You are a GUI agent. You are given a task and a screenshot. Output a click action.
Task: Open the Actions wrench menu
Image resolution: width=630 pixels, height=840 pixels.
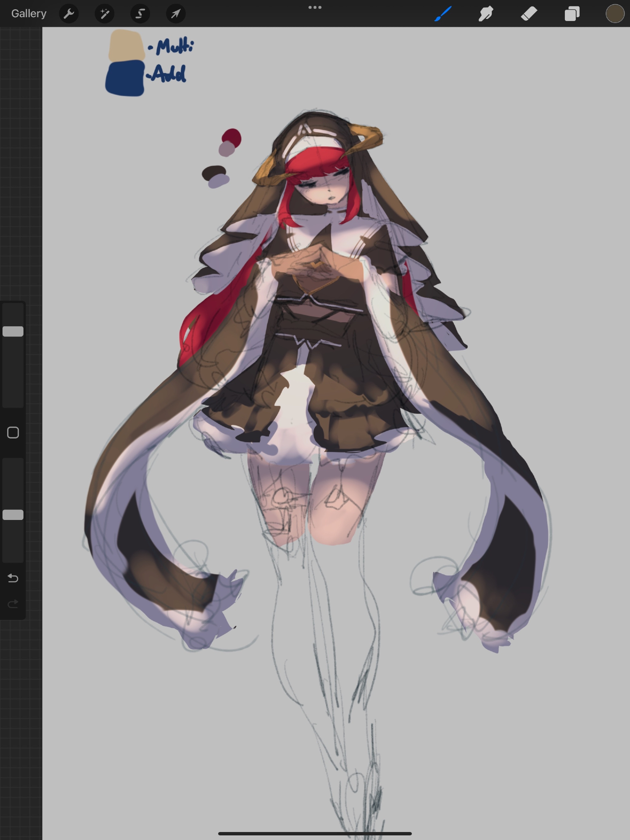point(69,14)
